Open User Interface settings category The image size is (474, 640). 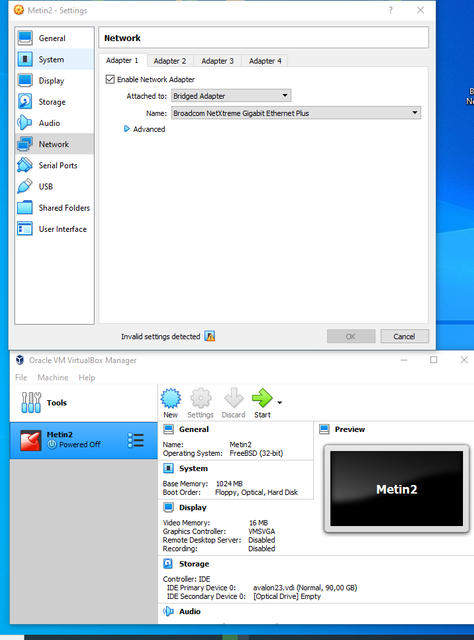coord(54,229)
